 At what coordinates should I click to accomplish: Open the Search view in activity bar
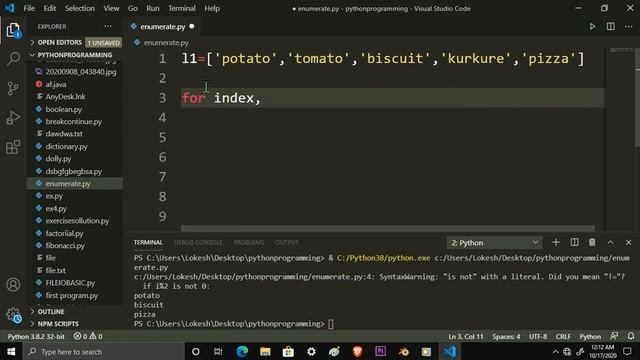[x=13, y=59]
